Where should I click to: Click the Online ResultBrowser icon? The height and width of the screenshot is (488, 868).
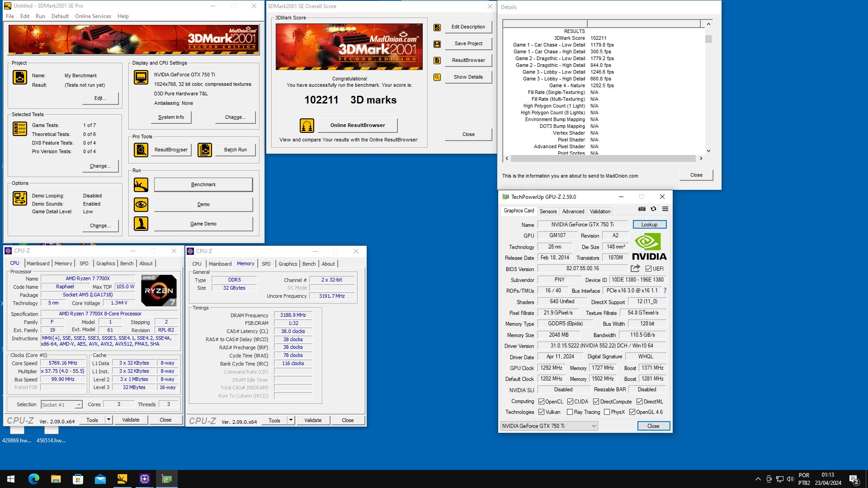tap(307, 126)
